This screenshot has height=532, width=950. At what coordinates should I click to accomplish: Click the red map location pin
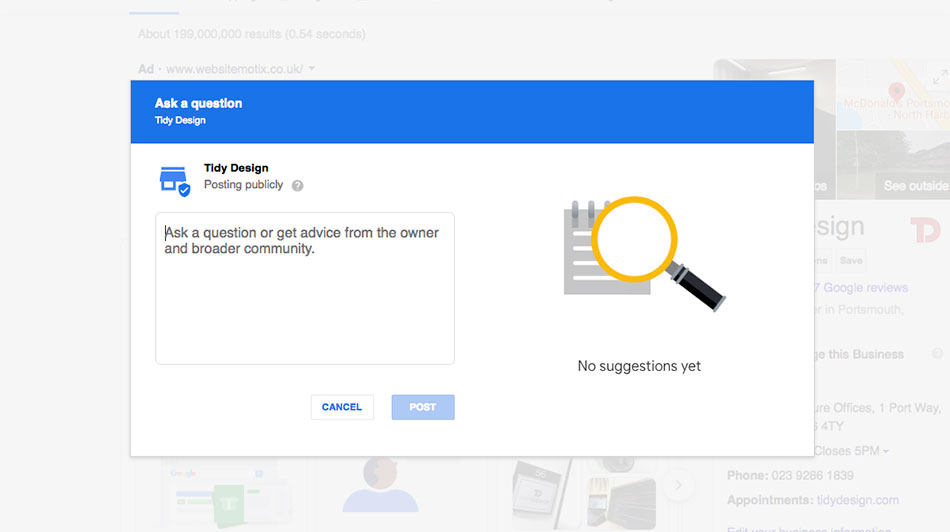coord(897,92)
